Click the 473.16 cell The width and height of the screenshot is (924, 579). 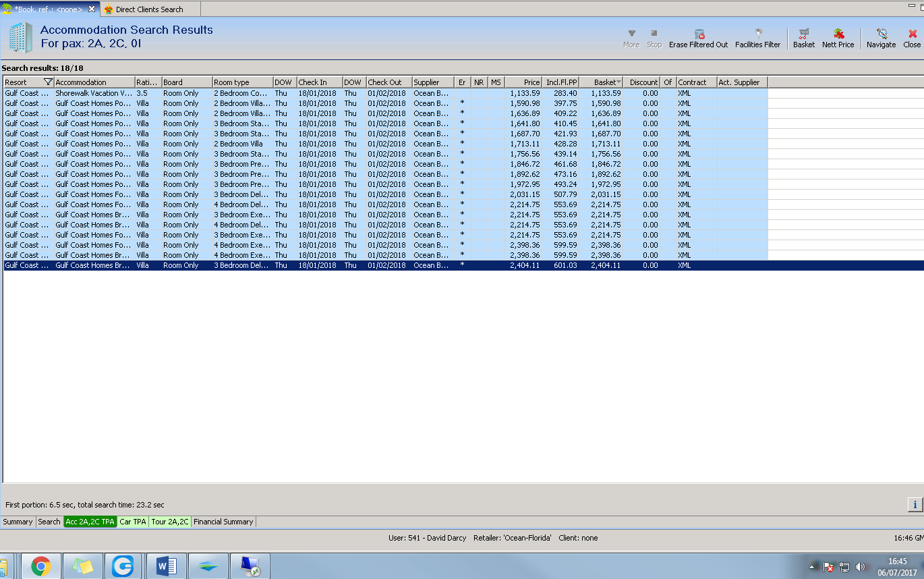point(561,174)
